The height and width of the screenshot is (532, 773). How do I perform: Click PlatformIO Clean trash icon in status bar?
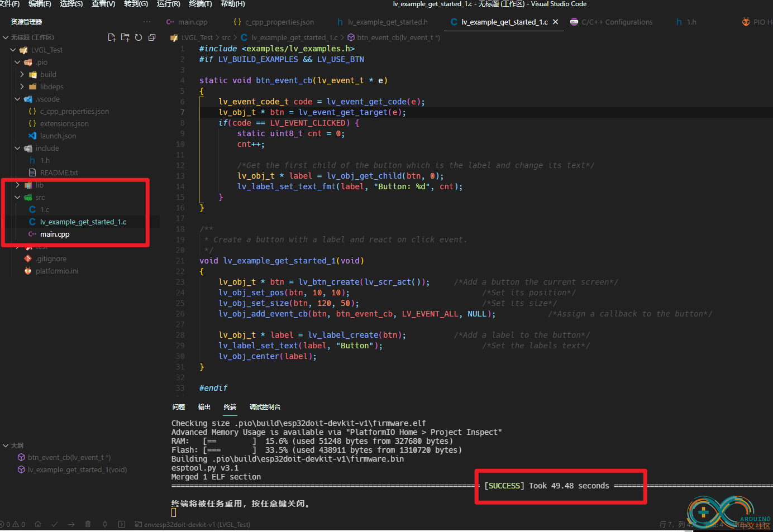coord(88,524)
